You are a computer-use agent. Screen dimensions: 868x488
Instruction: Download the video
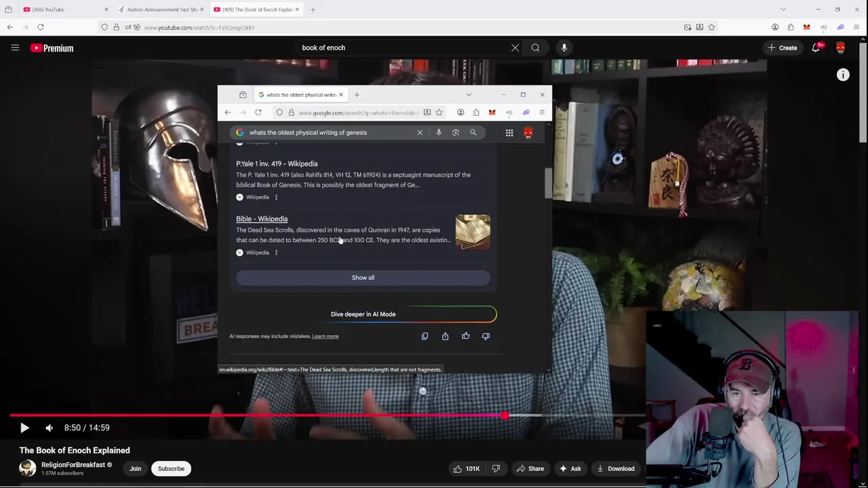point(616,468)
